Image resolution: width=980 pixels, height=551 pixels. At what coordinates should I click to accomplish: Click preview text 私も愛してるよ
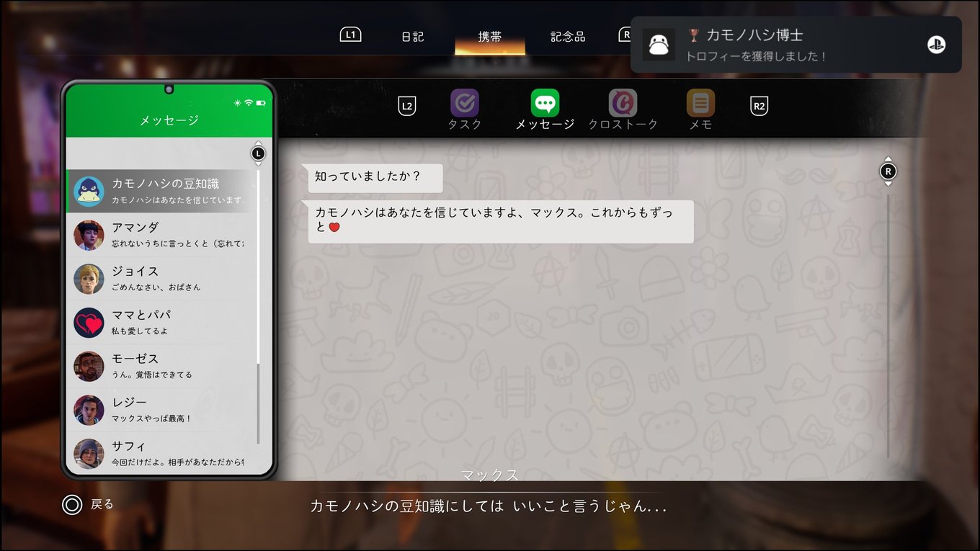(x=140, y=331)
